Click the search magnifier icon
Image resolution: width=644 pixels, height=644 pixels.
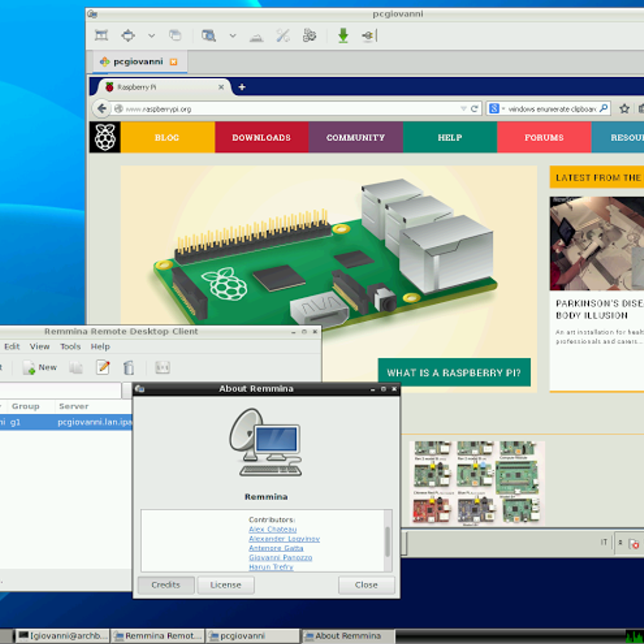click(604, 108)
